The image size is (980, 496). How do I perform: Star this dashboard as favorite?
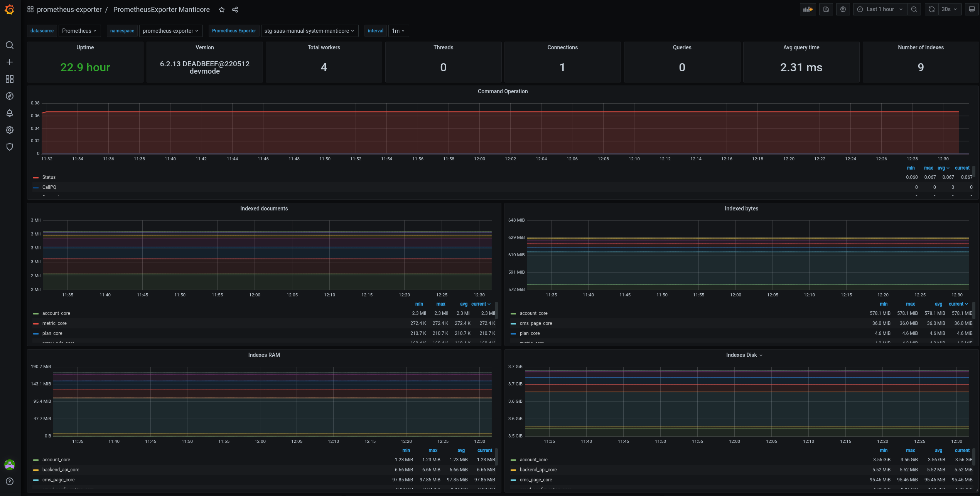(x=222, y=10)
